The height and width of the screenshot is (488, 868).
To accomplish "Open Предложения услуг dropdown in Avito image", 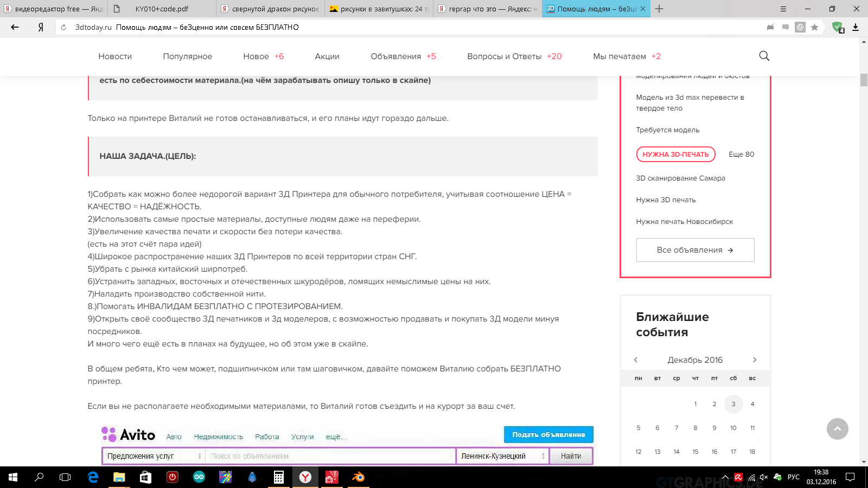I will [x=154, y=456].
